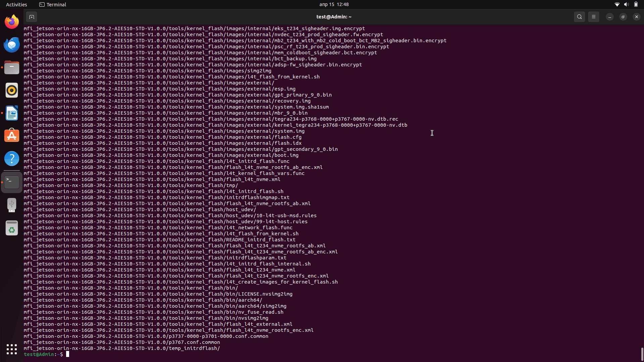
Task: Open the Help application
Action: pos(12,159)
